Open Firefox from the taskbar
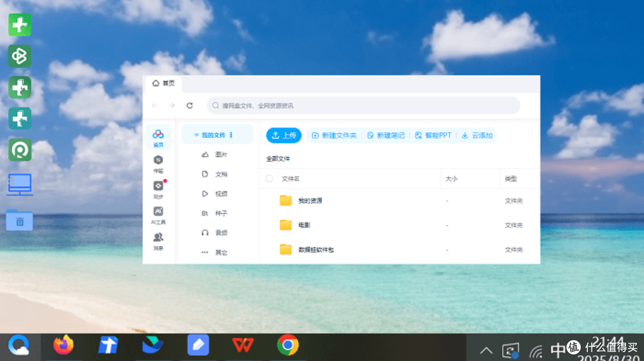Viewport: 644px width, 361px height. point(64,345)
